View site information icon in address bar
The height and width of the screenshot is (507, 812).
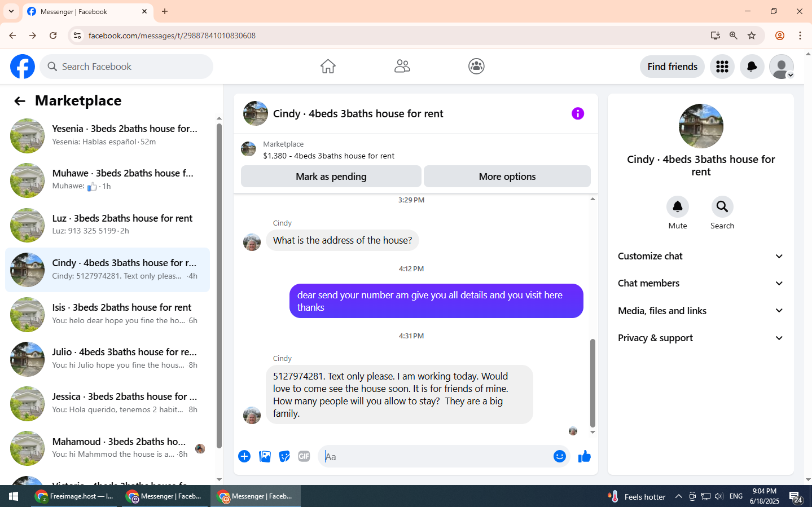tap(77, 36)
